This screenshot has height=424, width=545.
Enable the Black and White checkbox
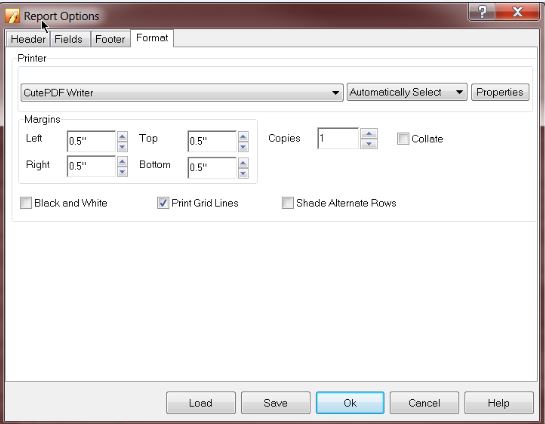pyautogui.click(x=26, y=203)
